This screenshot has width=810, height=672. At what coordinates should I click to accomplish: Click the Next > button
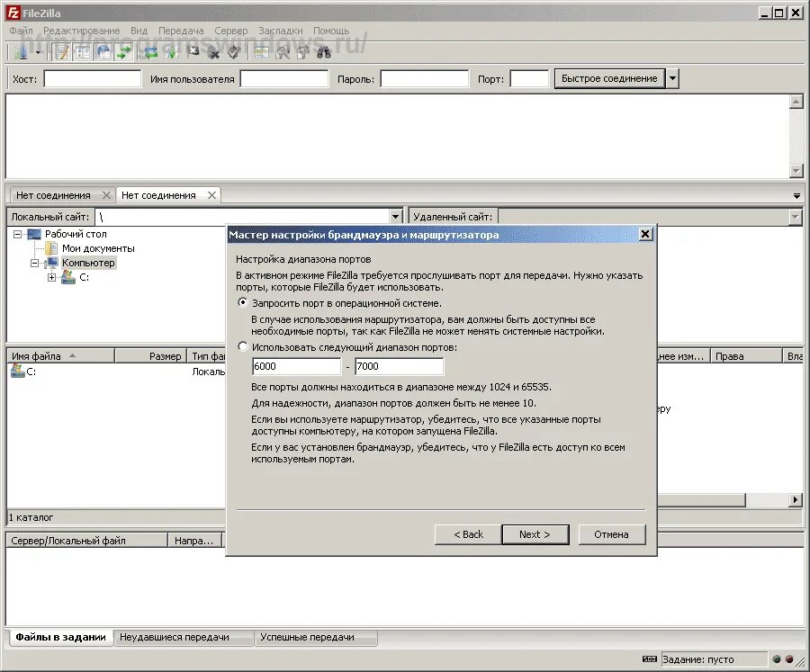[x=535, y=534]
